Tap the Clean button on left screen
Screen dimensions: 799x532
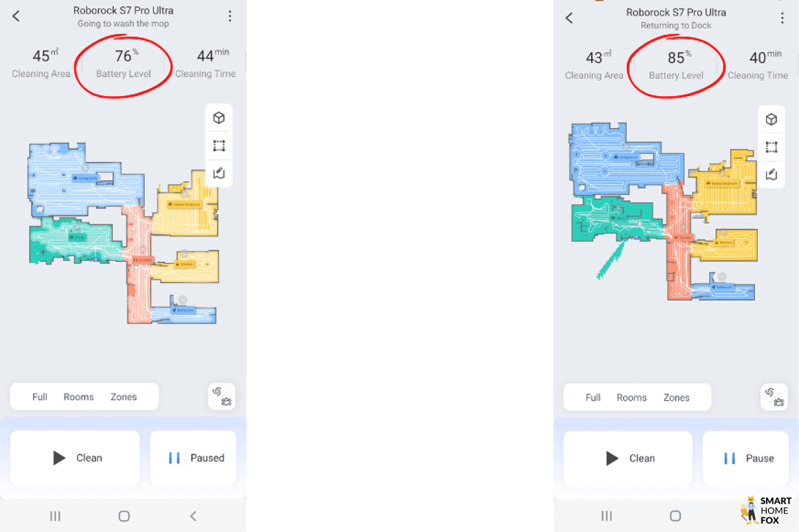[x=75, y=457]
